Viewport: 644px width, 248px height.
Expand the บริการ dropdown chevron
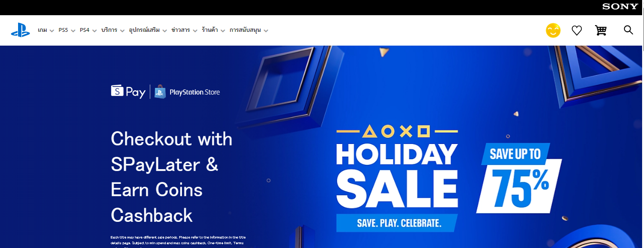tap(122, 31)
